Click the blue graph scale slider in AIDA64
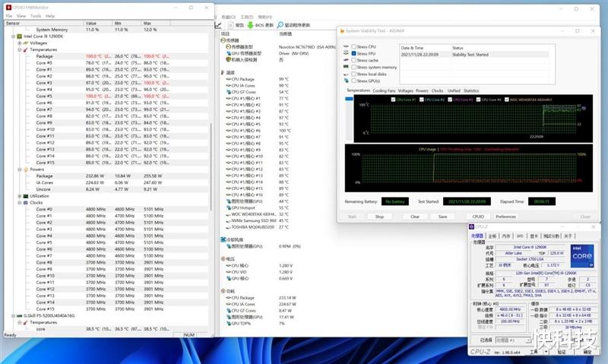This screenshot has width=608, height=364. click(x=349, y=99)
